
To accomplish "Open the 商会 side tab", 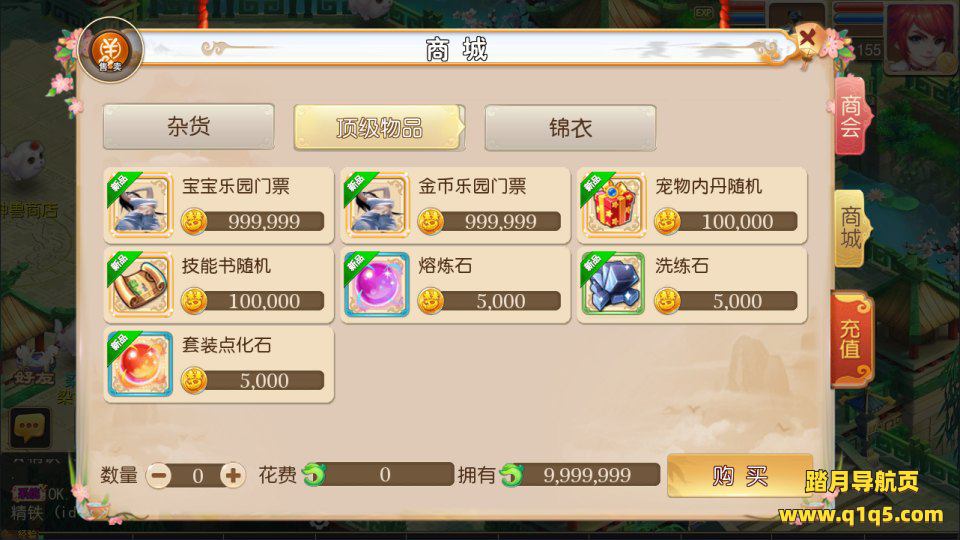I will point(851,116).
